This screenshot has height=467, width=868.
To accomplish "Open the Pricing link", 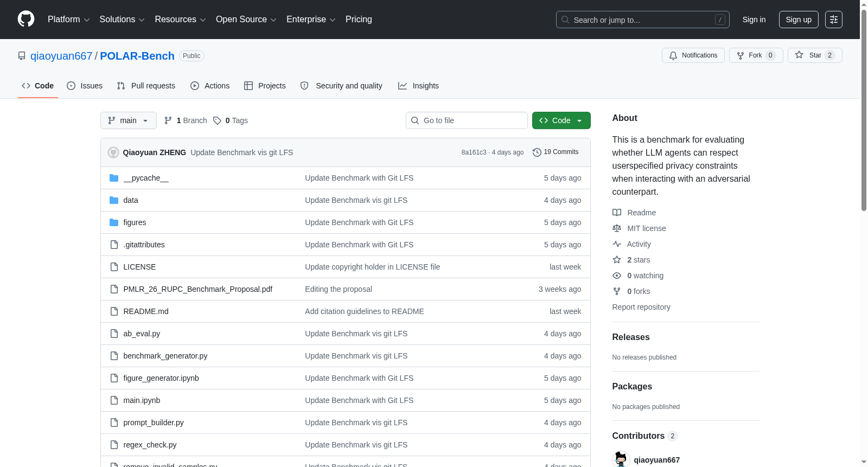I will [359, 20].
